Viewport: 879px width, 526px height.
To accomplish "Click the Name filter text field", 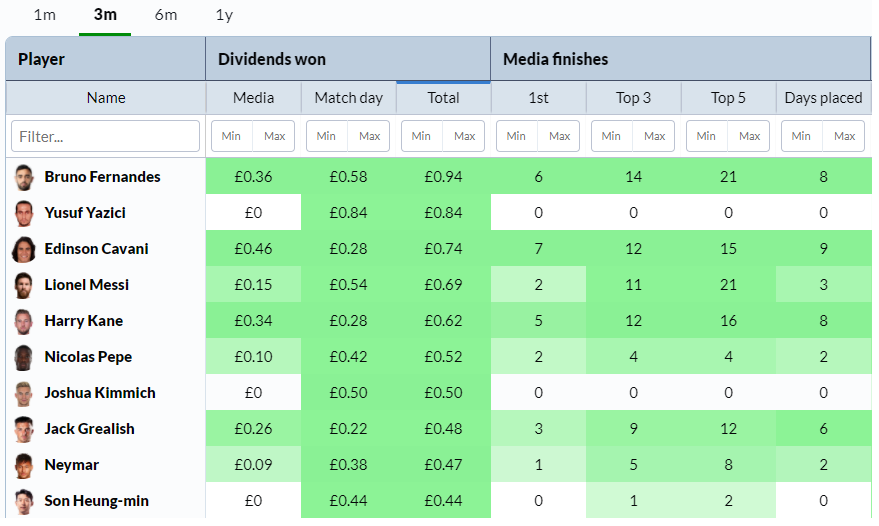I will [x=105, y=136].
